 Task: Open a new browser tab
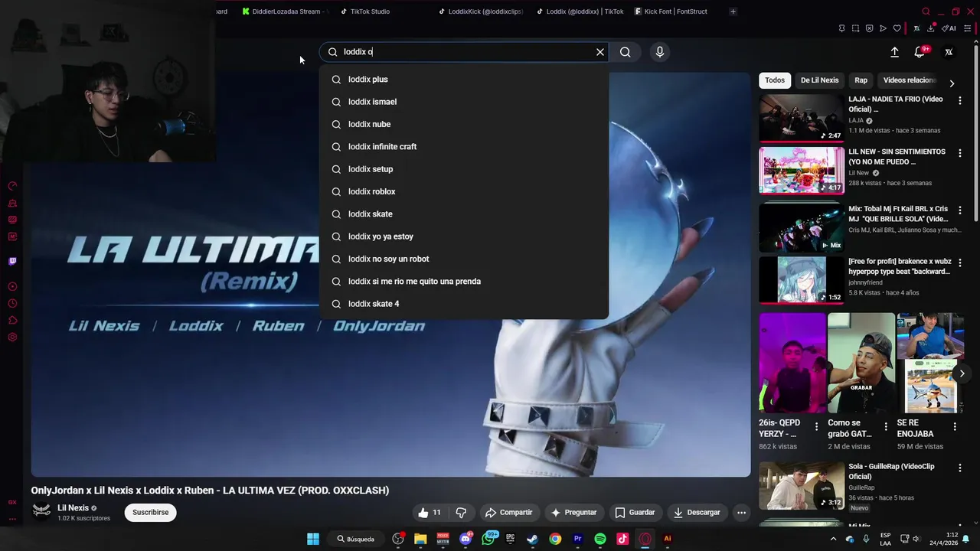click(733, 11)
